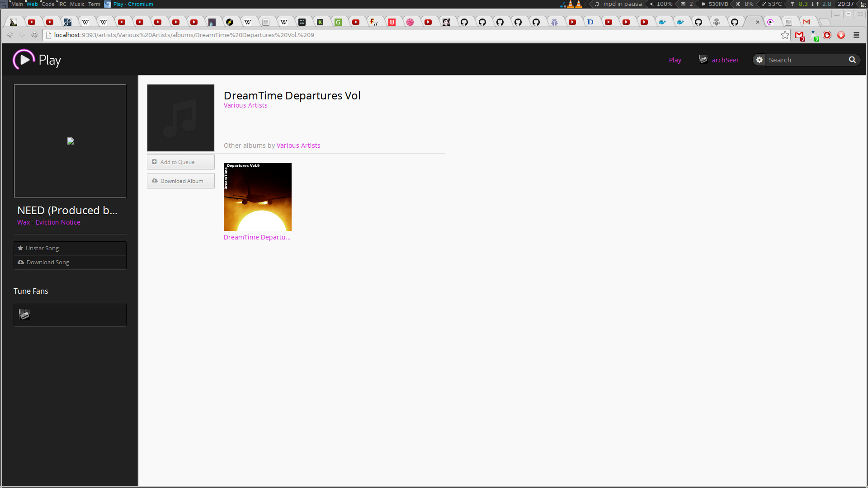868x488 pixels.
Task: Click the Download Song icon
Action: pos(21,262)
